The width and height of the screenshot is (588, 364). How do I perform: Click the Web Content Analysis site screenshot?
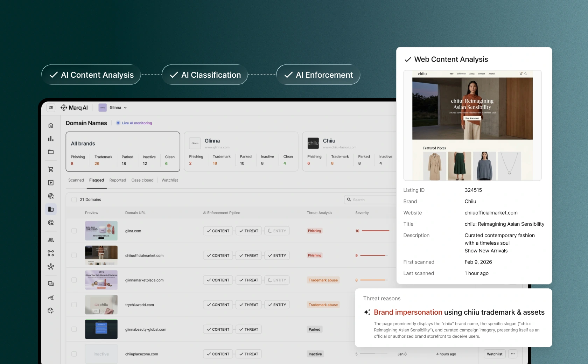472,125
